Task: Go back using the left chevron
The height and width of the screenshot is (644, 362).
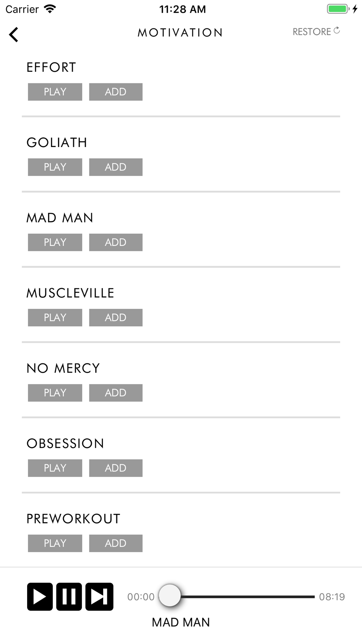Action: click(x=14, y=34)
